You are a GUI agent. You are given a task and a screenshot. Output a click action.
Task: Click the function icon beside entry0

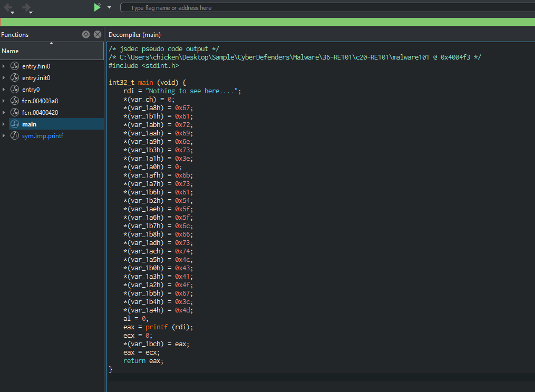[x=15, y=90]
